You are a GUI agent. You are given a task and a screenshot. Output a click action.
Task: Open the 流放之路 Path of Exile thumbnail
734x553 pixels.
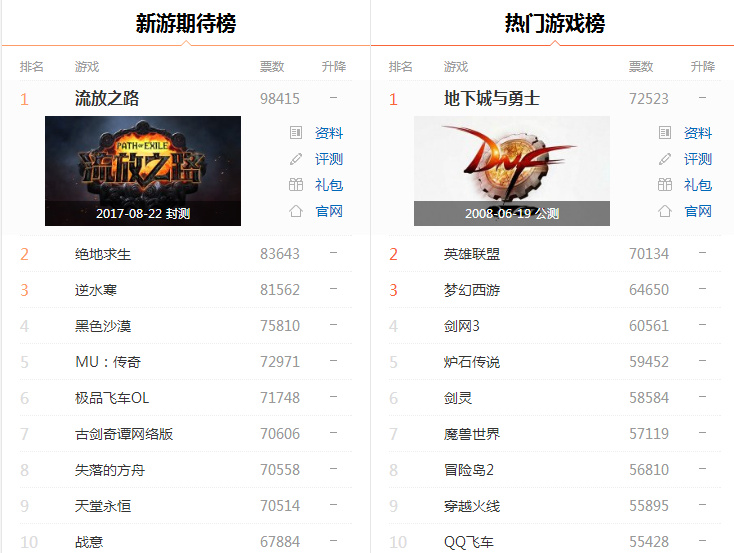point(143,171)
